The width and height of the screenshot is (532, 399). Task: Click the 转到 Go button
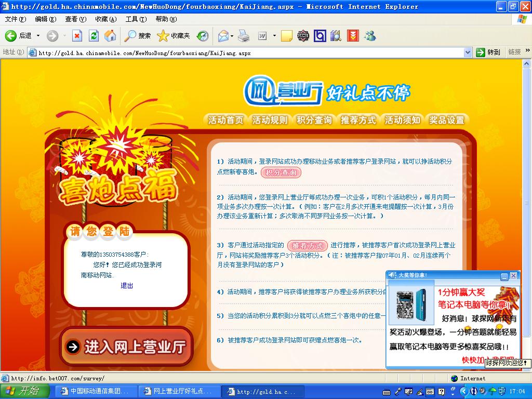click(488, 52)
